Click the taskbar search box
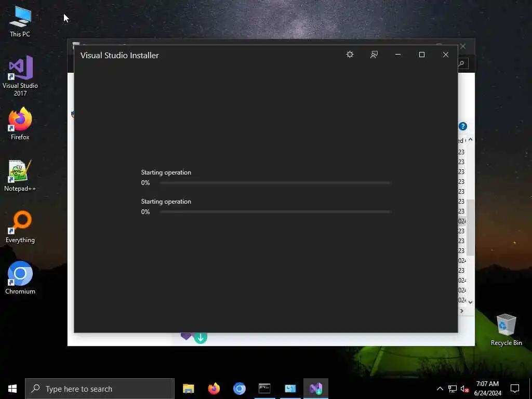This screenshot has width=532, height=399. tap(100, 389)
